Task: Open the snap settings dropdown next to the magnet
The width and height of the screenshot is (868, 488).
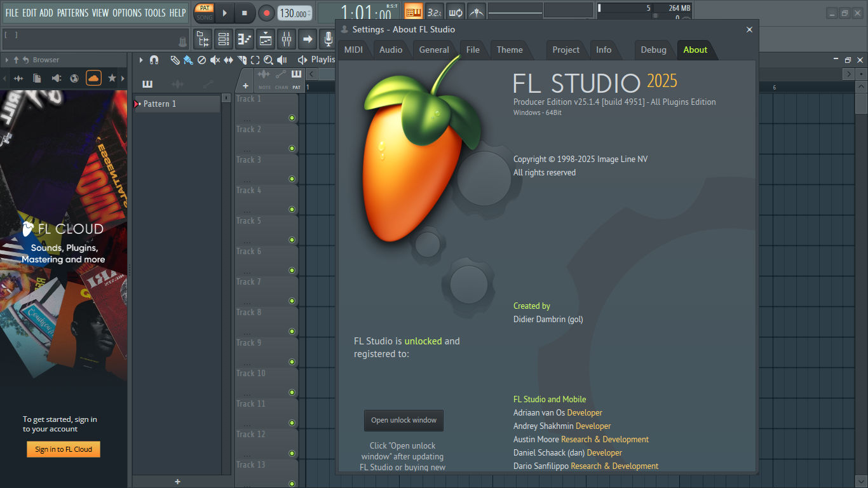Action: point(163,60)
